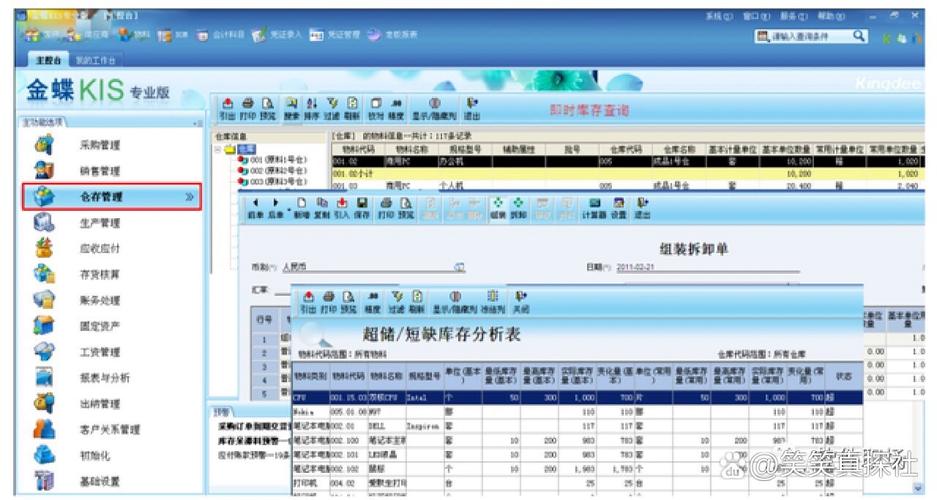Select warehouse 002 (原料2号仓) in tree
This screenshot has width=937, height=500.
[x=272, y=171]
